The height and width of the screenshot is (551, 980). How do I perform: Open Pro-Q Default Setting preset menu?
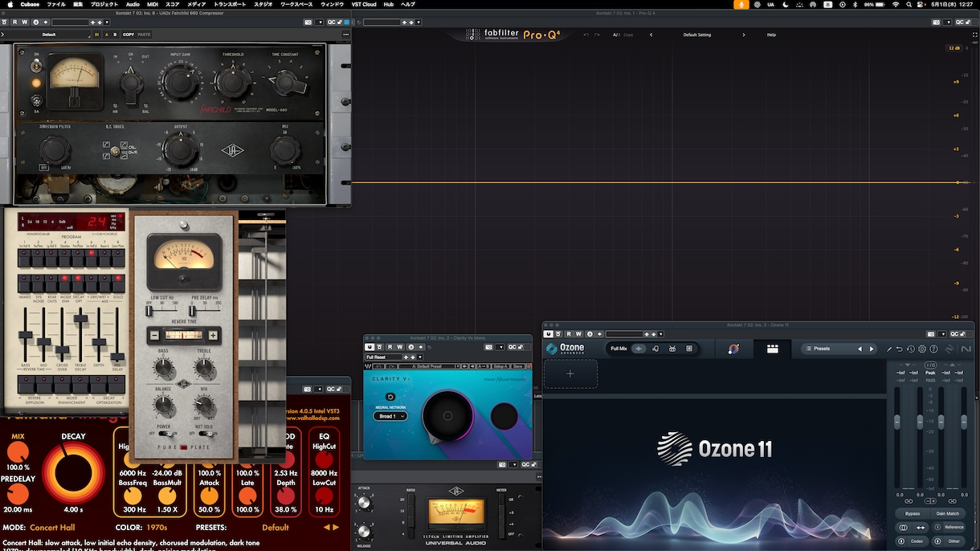tap(697, 35)
